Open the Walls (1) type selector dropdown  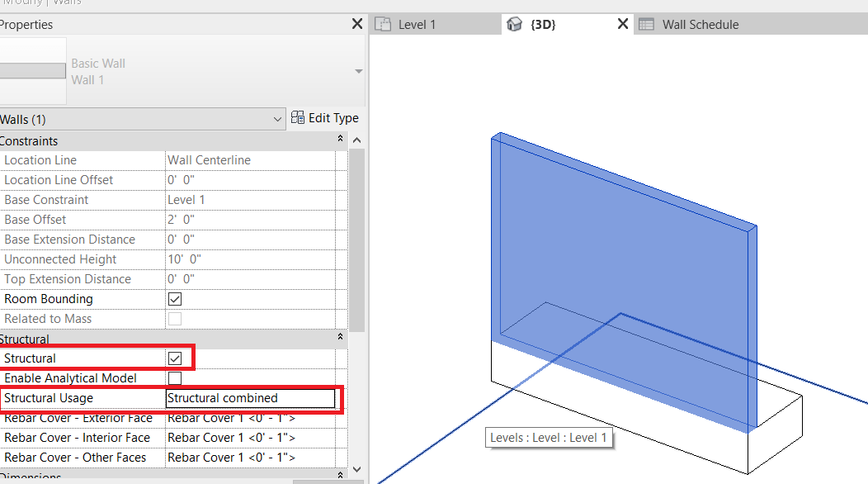coord(278,118)
